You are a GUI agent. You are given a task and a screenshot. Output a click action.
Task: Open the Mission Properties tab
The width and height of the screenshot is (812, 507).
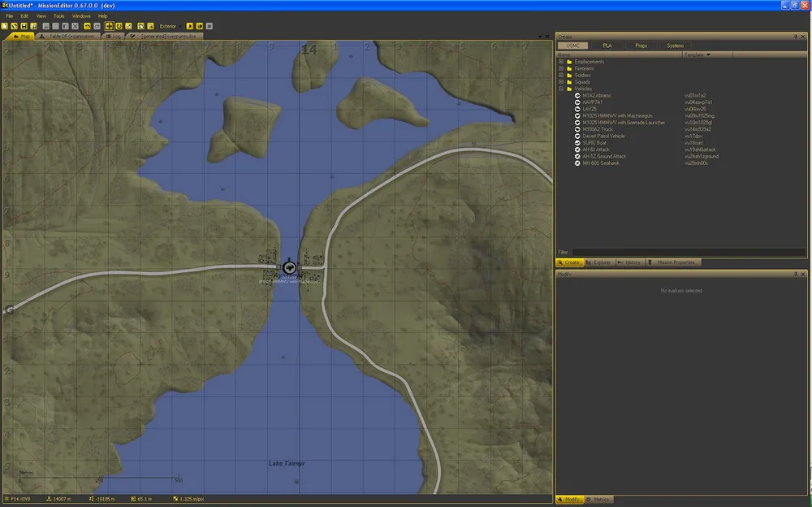[674, 262]
